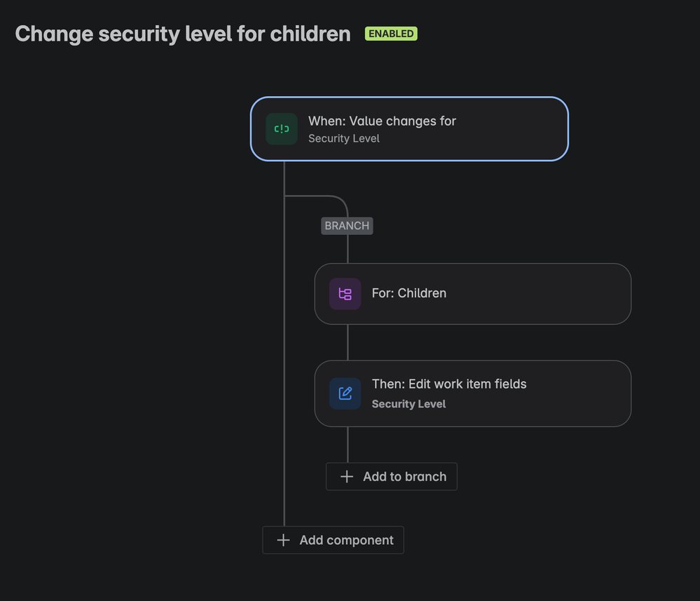The height and width of the screenshot is (601, 700).
Task: Click the purple Children branch icon
Action: click(345, 294)
